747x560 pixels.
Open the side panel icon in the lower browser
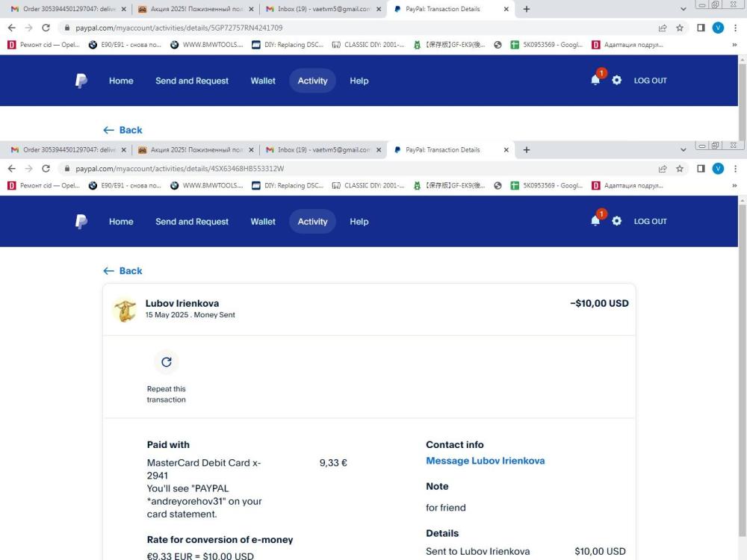click(701, 169)
